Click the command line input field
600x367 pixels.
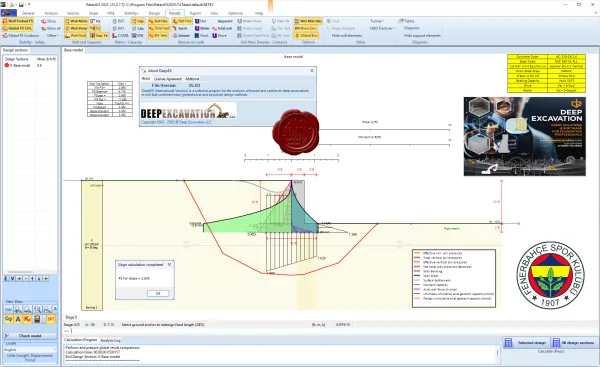283,331
